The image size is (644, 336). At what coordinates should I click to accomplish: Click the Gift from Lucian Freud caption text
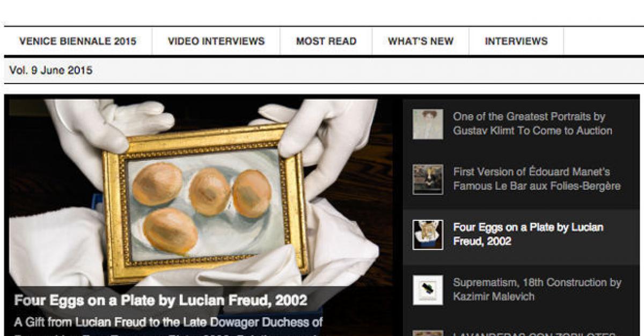(169, 323)
